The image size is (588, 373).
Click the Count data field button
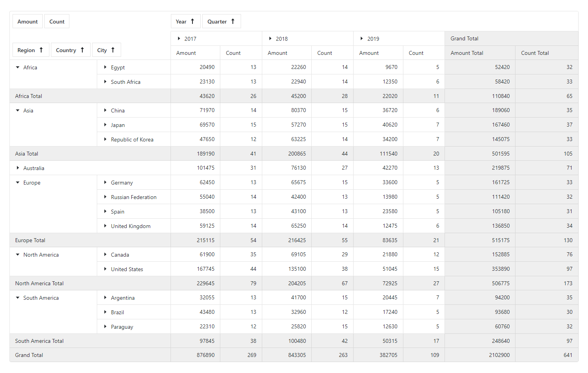tap(57, 22)
